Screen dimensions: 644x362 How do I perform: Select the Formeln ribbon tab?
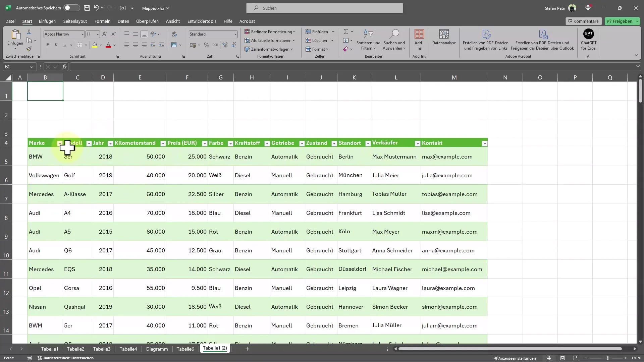click(x=102, y=21)
